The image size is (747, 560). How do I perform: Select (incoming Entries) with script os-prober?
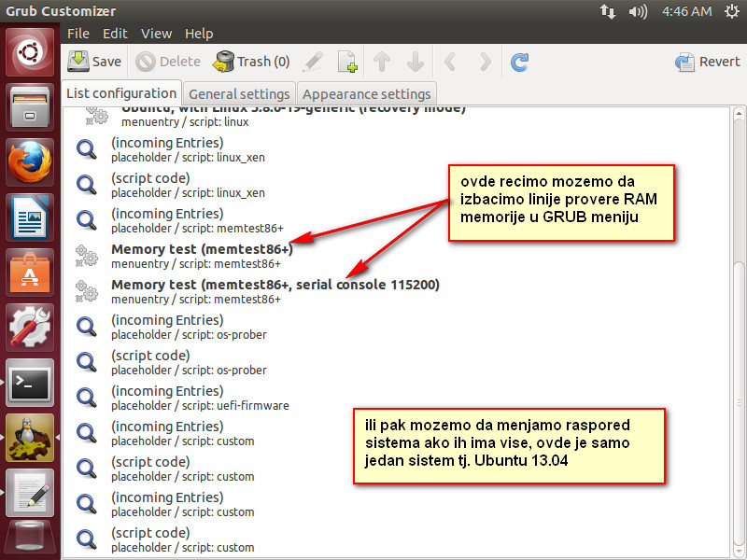click(397, 327)
